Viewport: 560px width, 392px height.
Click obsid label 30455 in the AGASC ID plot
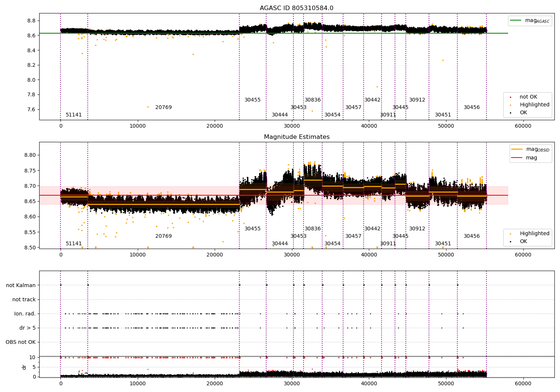(x=253, y=100)
